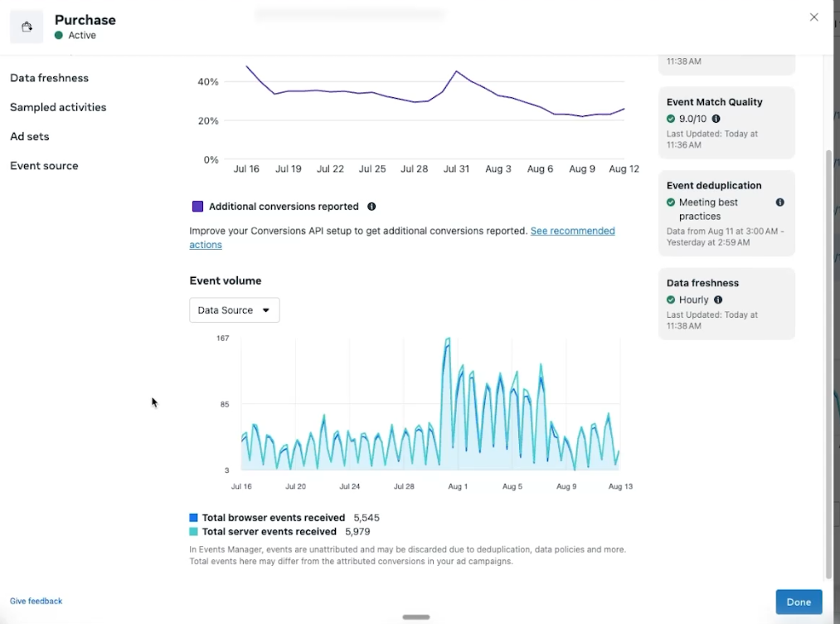This screenshot has width=840, height=624.
Task: Click the Data Source dropdown arrow
Action: tap(265, 310)
